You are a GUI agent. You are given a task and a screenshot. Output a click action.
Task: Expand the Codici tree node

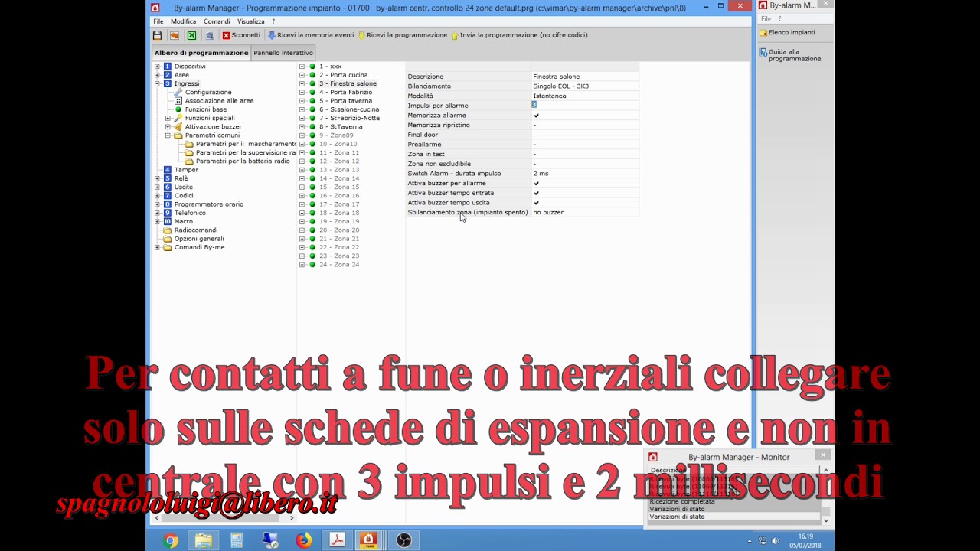click(157, 195)
